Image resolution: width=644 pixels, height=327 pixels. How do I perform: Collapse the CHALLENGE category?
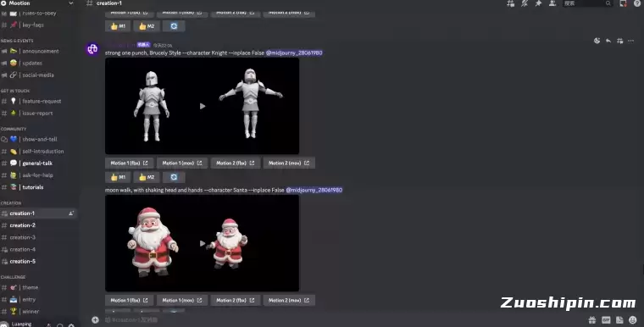14,277
